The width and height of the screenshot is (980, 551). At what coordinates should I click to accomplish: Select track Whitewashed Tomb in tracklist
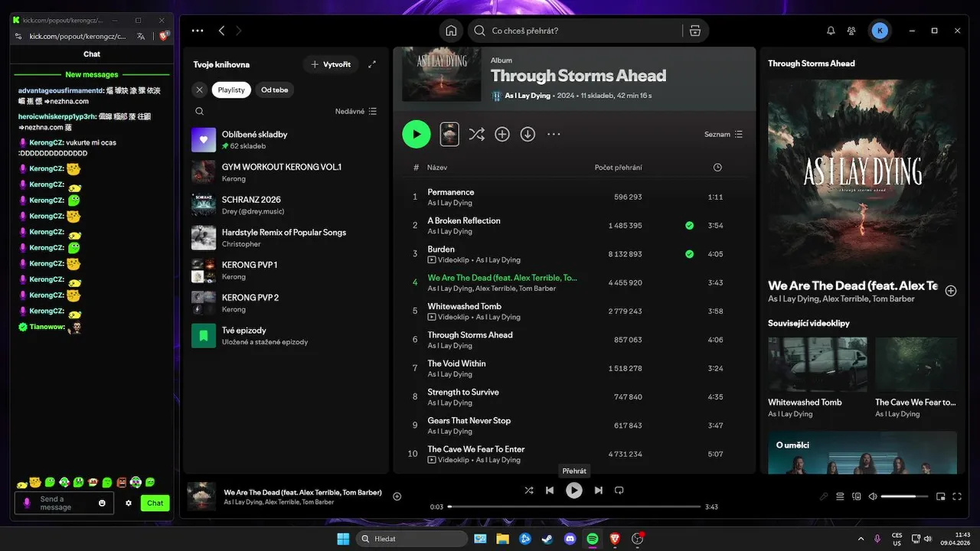coord(575,311)
